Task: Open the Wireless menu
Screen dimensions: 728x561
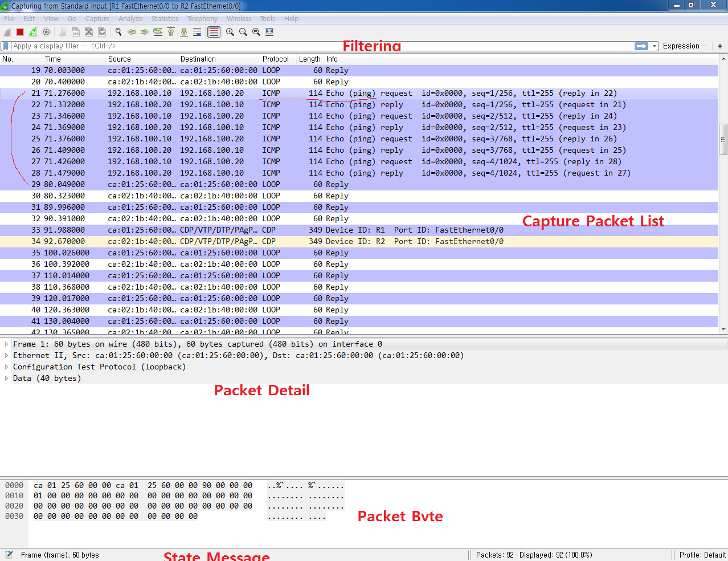Action: (x=239, y=19)
